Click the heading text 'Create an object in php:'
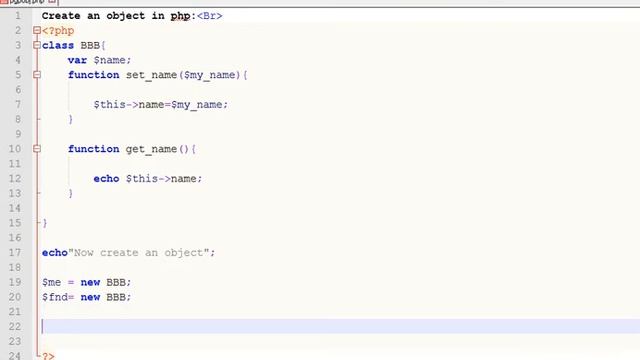The image size is (640, 360). 119,16
